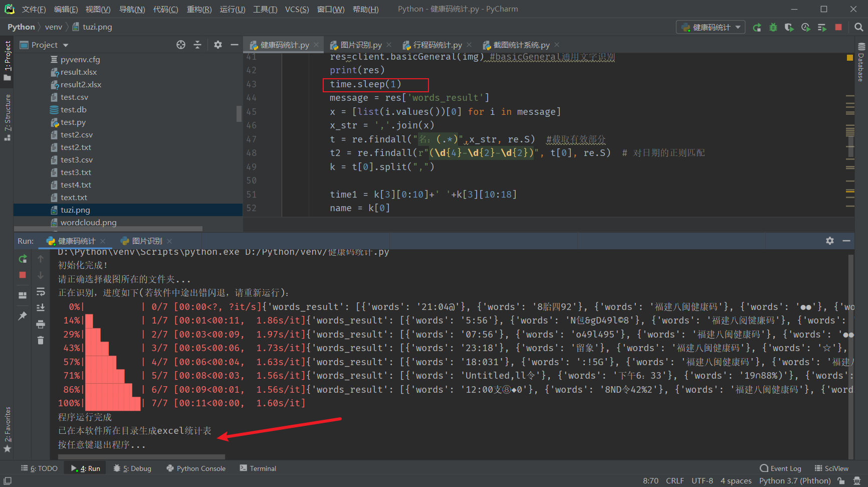Open the 重构(R) menu
This screenshot has height=487, width=868.
pyautogui.click(x=199, y=10)
